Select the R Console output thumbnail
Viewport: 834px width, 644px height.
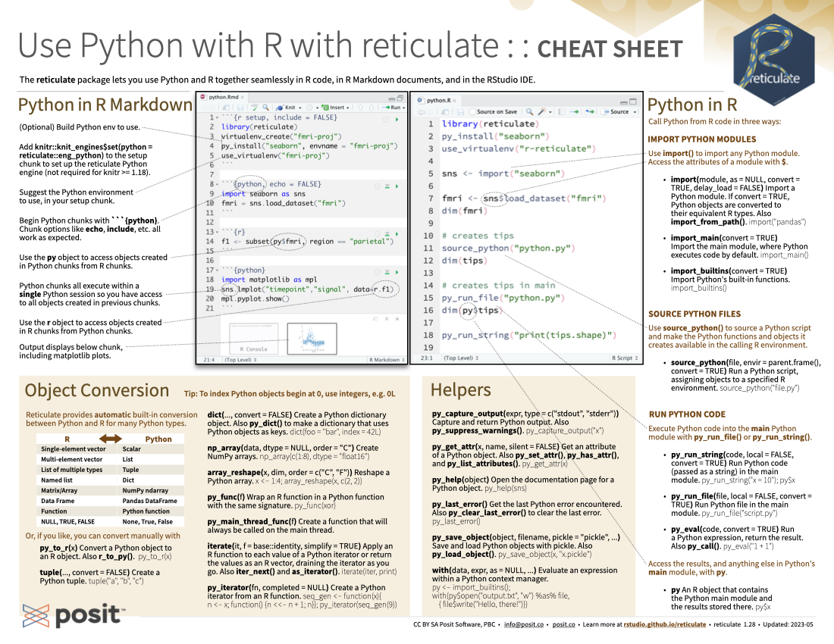click(253, 339)
